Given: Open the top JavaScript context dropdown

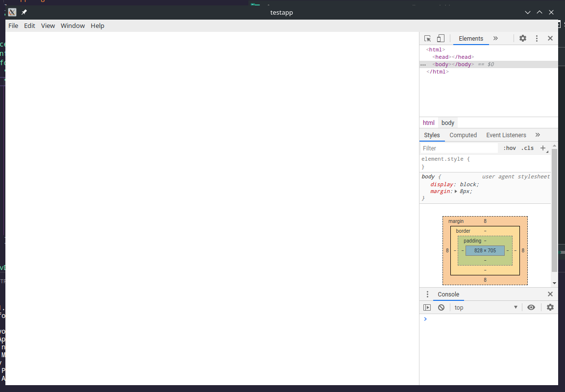Looking at the screenshot, I should click(486, 307).
